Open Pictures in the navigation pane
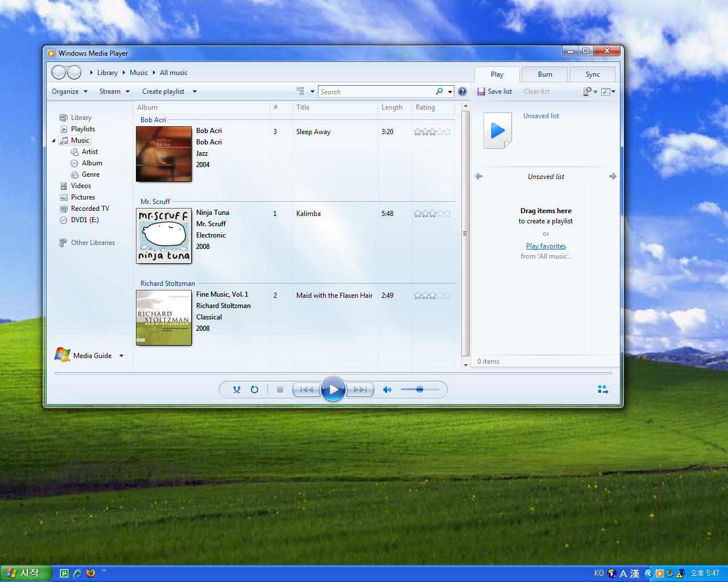 click(77, 197)
